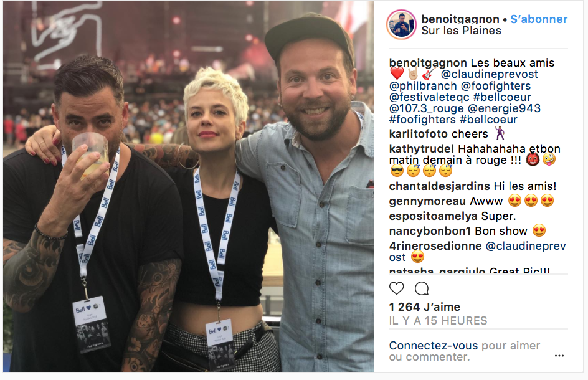Open benoitgagnon's round profile picture
Viewport: 588px width, 380px height.
401,25
